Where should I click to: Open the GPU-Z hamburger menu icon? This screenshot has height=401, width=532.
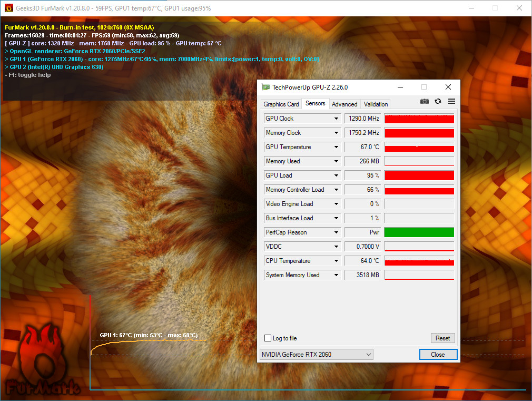tap(451, 101)
